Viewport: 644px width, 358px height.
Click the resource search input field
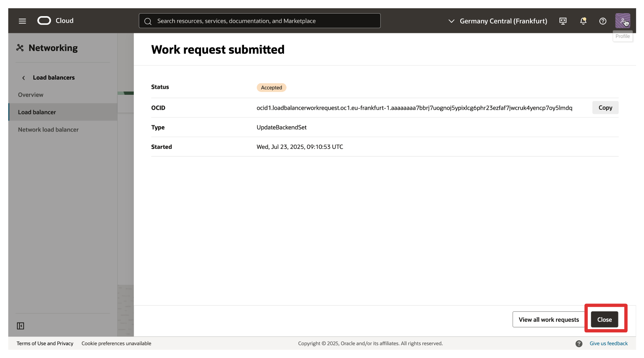click(x=264, y=21)
